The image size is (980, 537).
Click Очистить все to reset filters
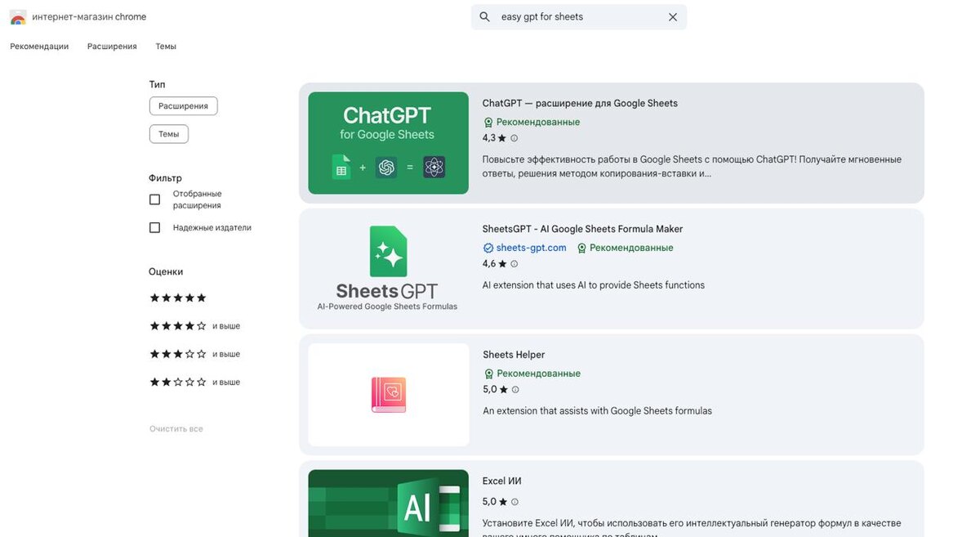(x=176, y=429)
